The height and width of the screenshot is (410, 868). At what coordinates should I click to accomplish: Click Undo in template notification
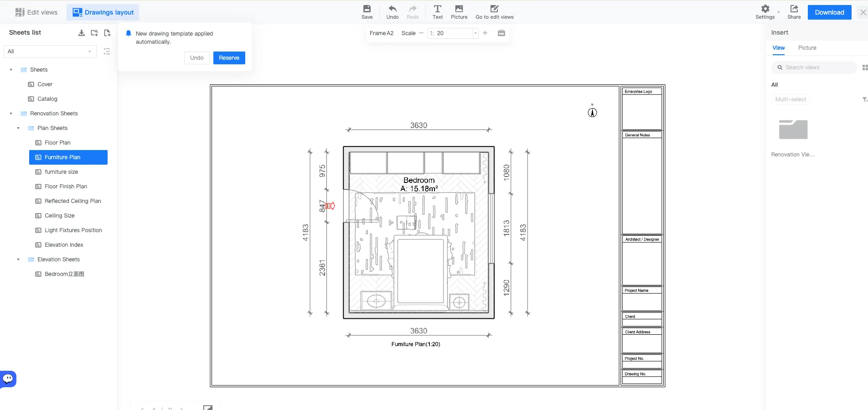point(197,58)
